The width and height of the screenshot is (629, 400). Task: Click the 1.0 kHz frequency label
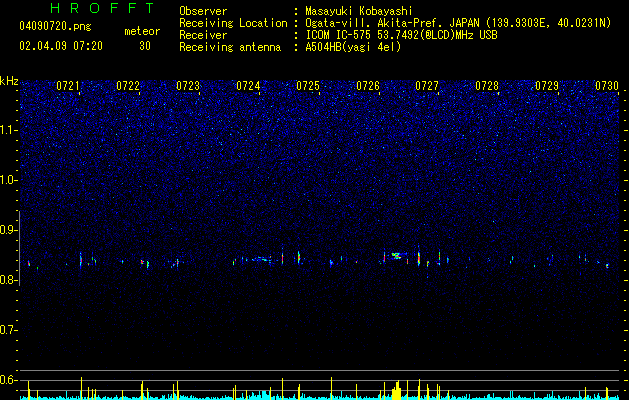8,180
